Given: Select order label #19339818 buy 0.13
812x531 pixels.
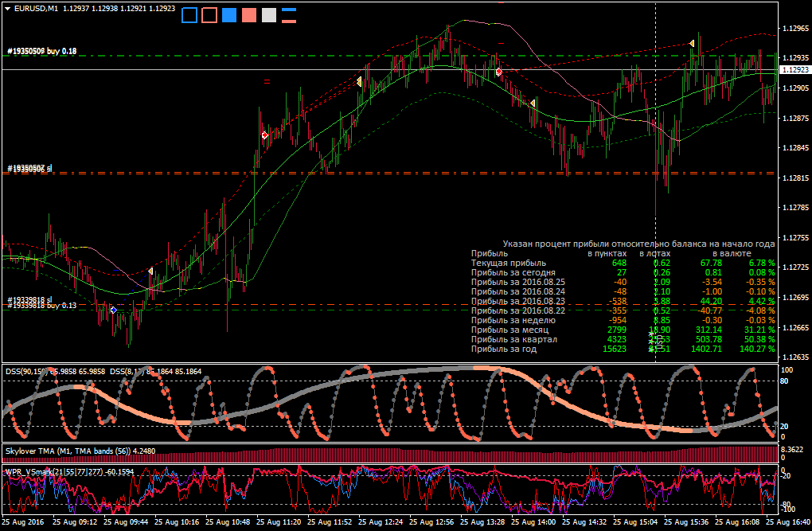Looking at the screenshot, I should click(x=42, y=306).
